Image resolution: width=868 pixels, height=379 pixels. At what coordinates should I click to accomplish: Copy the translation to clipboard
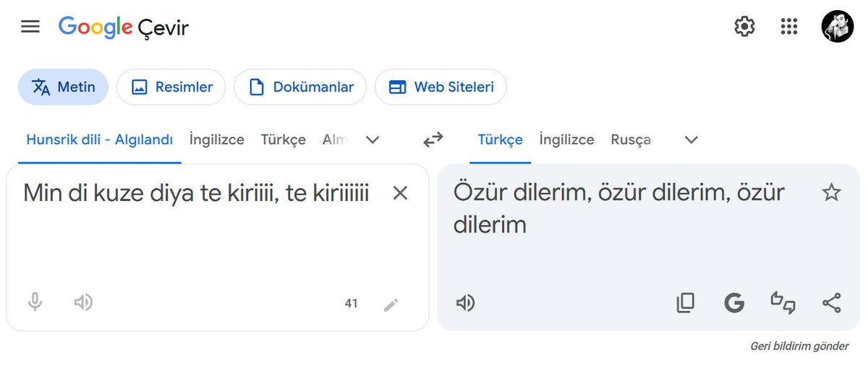point(685,303)
